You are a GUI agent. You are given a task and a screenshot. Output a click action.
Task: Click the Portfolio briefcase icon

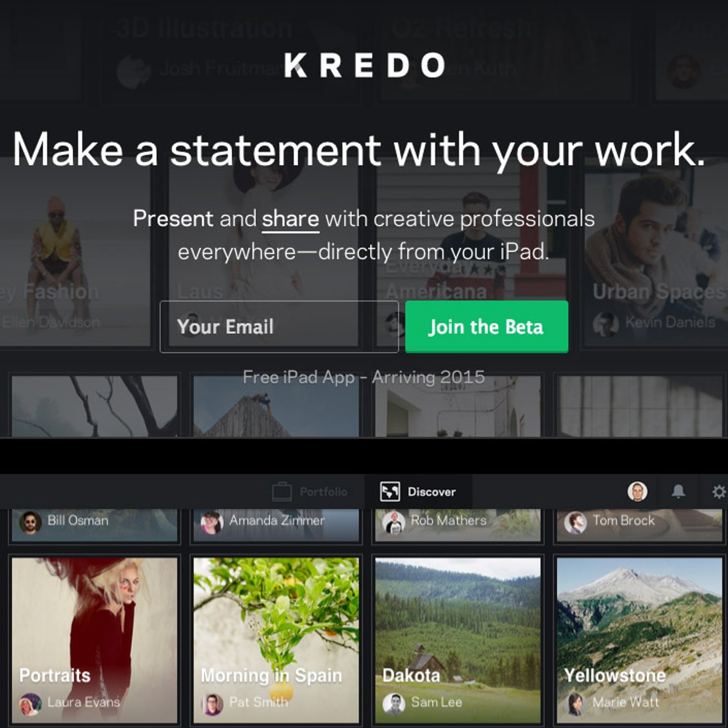tap(281, 491)
